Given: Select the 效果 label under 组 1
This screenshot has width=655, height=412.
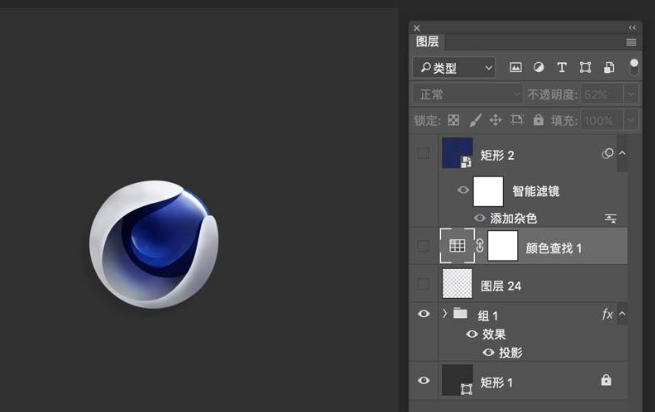Looking at the screenshot, I should point(494,334).
